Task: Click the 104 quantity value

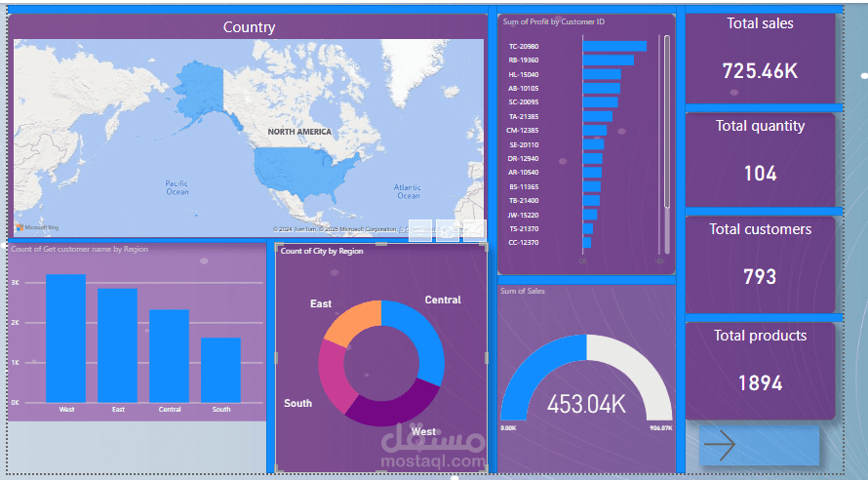Action: 760,174
